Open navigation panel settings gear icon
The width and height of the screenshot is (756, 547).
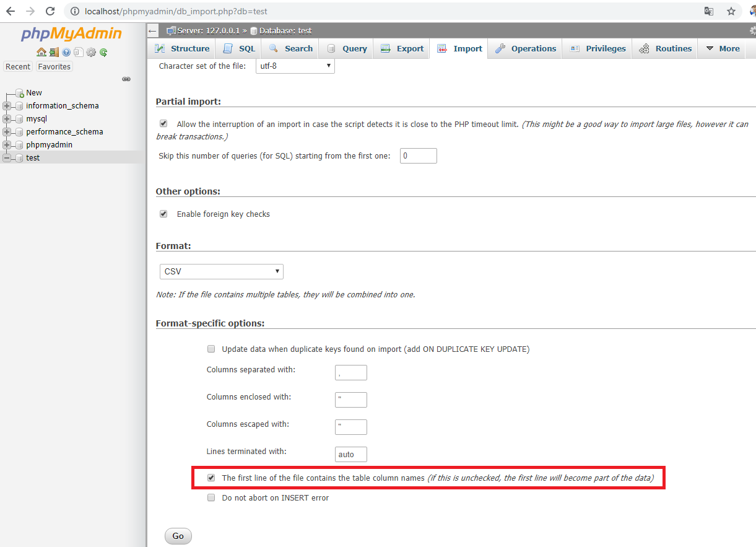(x=91, y=52)
